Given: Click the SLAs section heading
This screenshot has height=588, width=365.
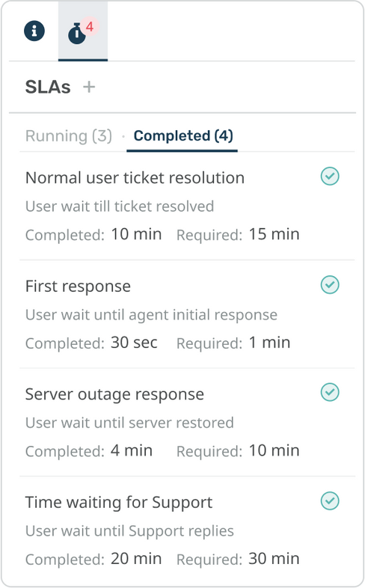Looking at the screenshot, I should 48,87.
